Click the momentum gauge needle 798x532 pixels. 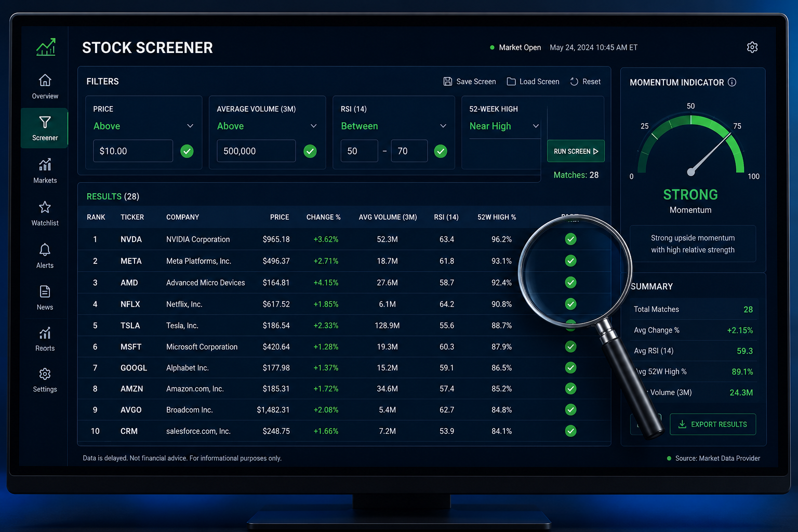pyautogui.click(x=710, y=154)
